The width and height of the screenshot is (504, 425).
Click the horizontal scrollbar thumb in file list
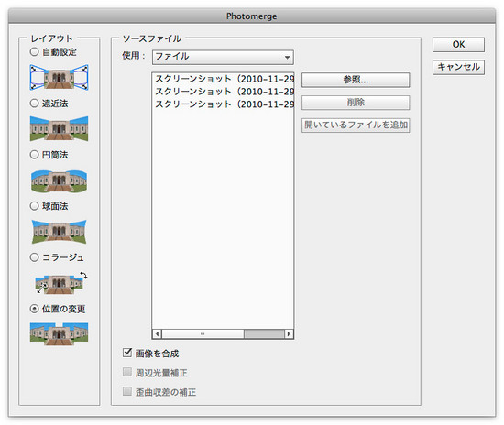point(264,333)
